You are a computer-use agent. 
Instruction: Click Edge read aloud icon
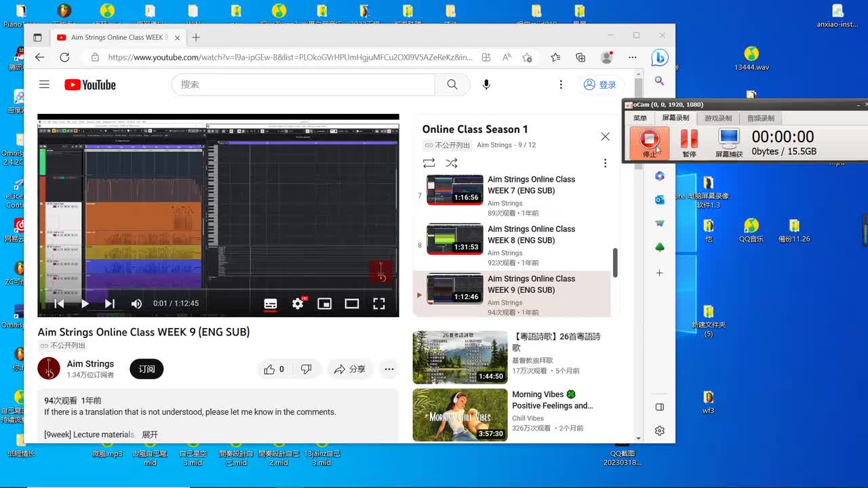(507, 58)
